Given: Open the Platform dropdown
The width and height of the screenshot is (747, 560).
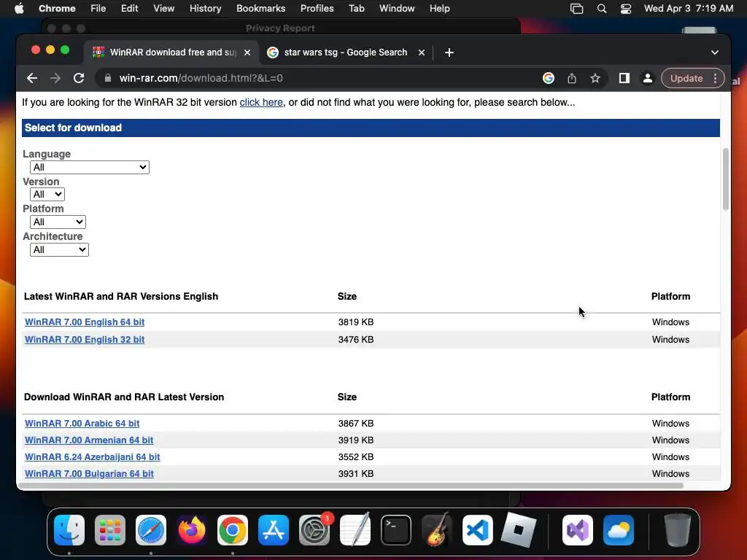Looking at the screenshot, I should [x=58, y=222].
